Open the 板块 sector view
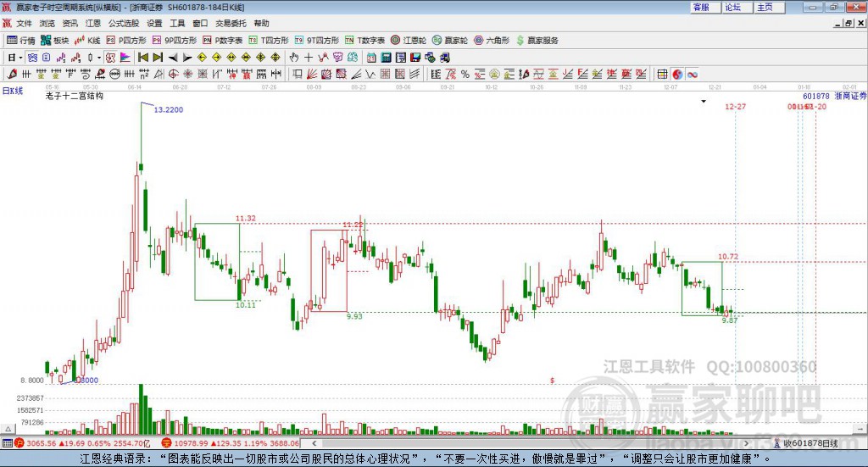 click(x=55, y=41)
